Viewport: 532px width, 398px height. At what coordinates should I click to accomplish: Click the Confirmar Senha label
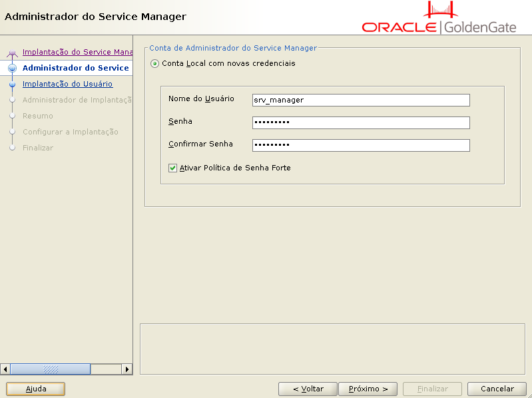[200, 144]
